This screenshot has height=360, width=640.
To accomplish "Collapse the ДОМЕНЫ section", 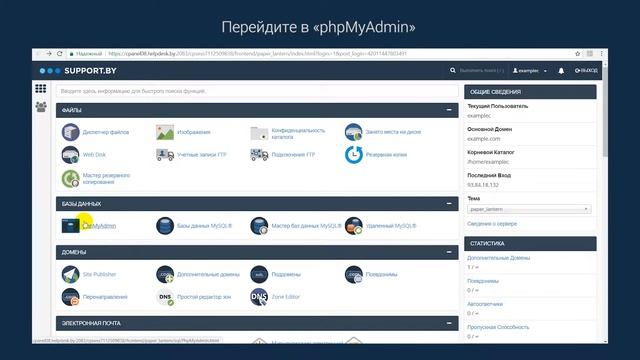I will 449,252.
